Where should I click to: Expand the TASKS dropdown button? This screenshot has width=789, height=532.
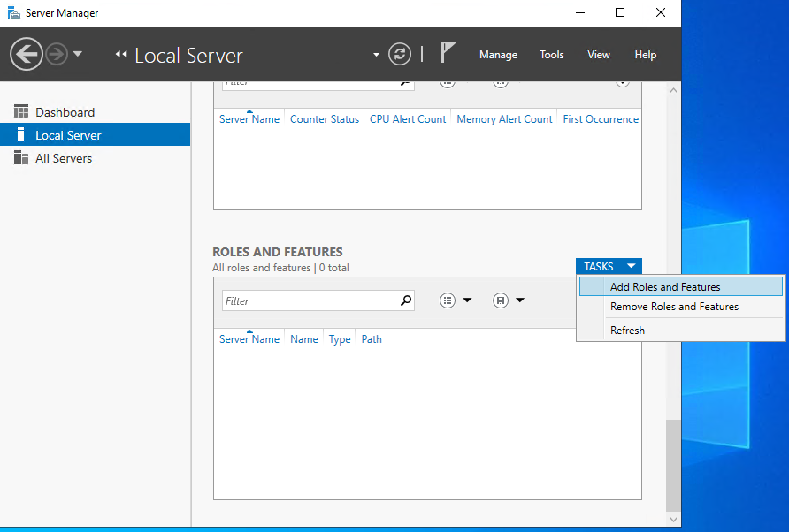609,266
